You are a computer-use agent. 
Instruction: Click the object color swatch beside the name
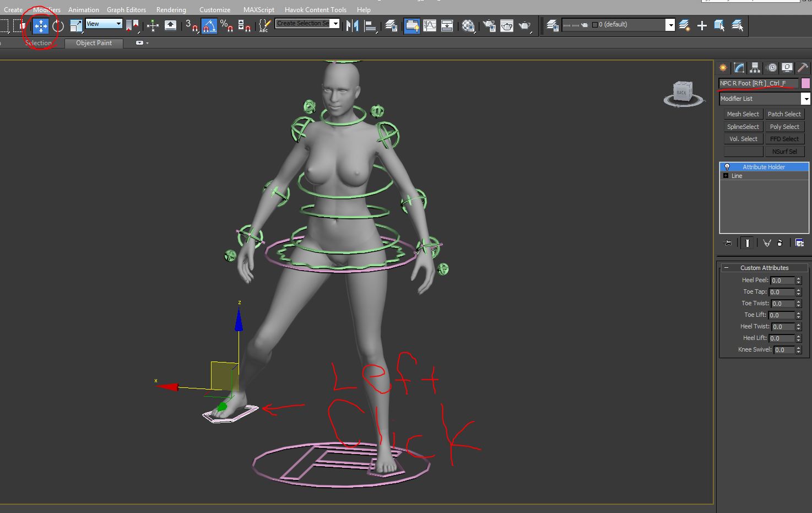point(806,83)
